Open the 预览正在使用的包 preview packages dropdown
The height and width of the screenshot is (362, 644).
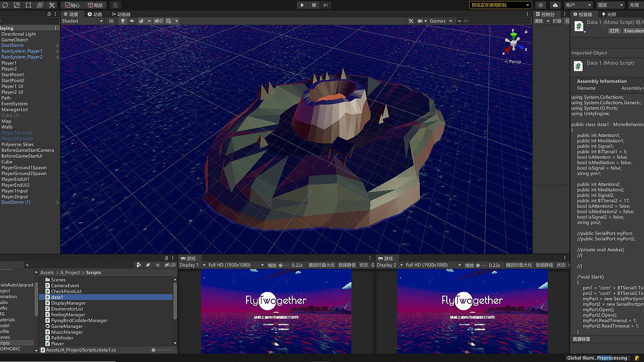point(500,5)
